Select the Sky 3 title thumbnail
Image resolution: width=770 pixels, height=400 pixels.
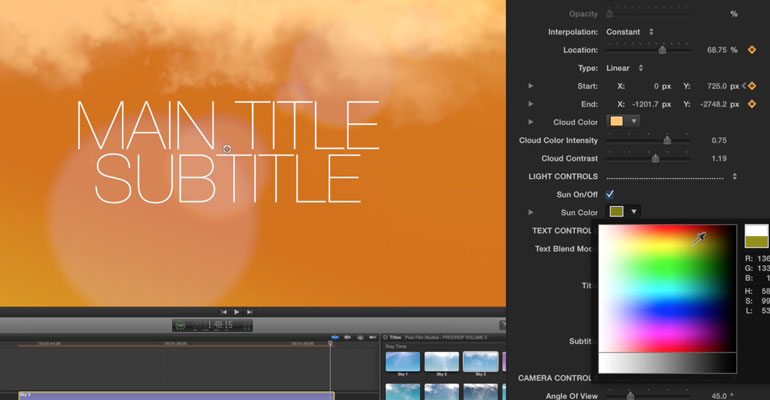click(480, 362)
